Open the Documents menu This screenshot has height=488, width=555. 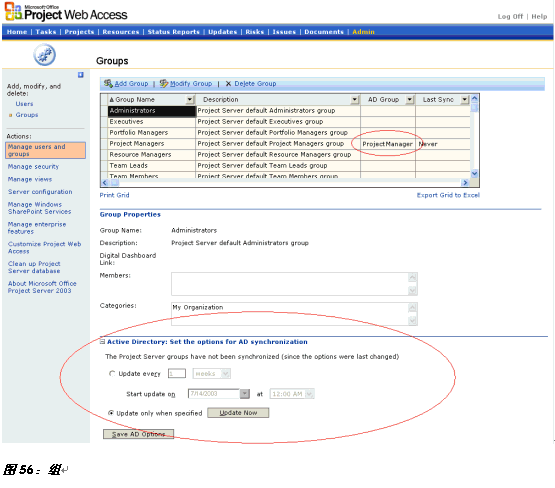(324, 32)
